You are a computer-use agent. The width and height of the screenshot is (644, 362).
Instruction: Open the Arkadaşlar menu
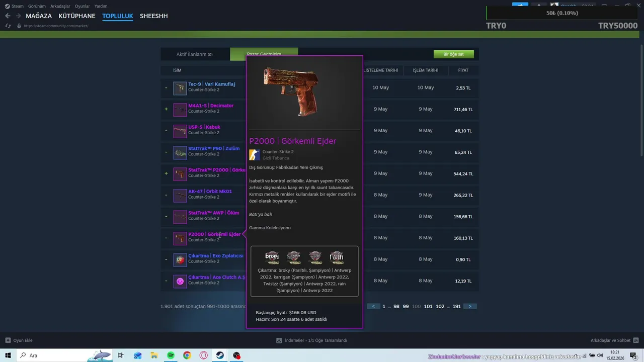coord(60,7)
